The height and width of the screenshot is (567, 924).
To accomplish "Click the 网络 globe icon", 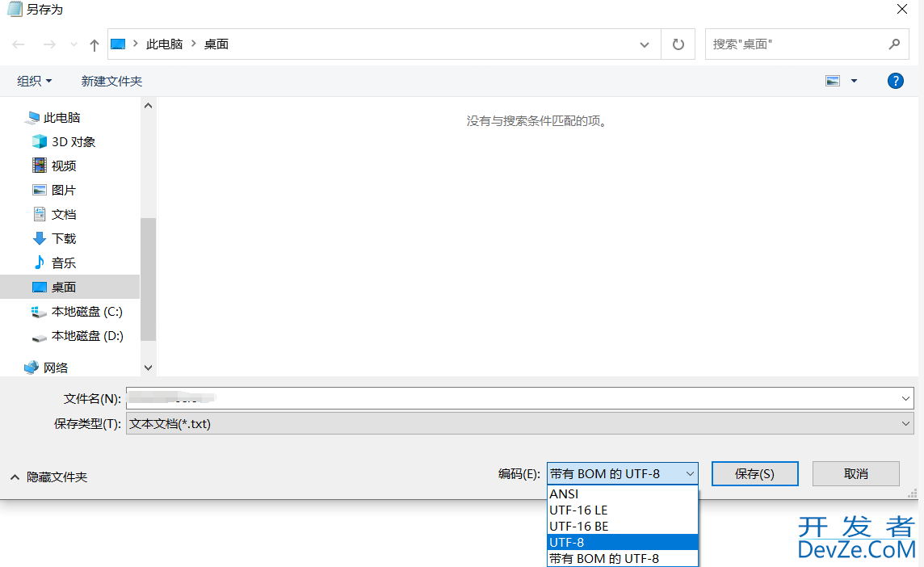I will tap(31, 367).
